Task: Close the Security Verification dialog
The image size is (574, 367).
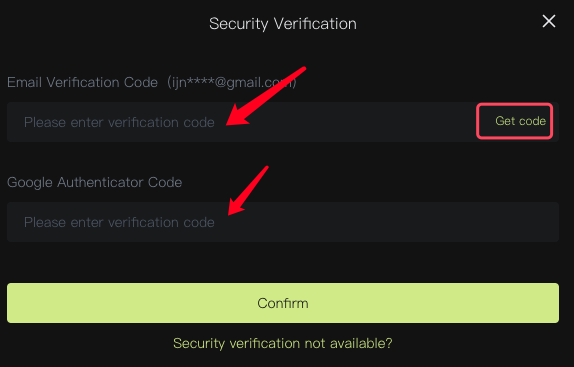Action: pyautogui.click(x=549, y=21)
